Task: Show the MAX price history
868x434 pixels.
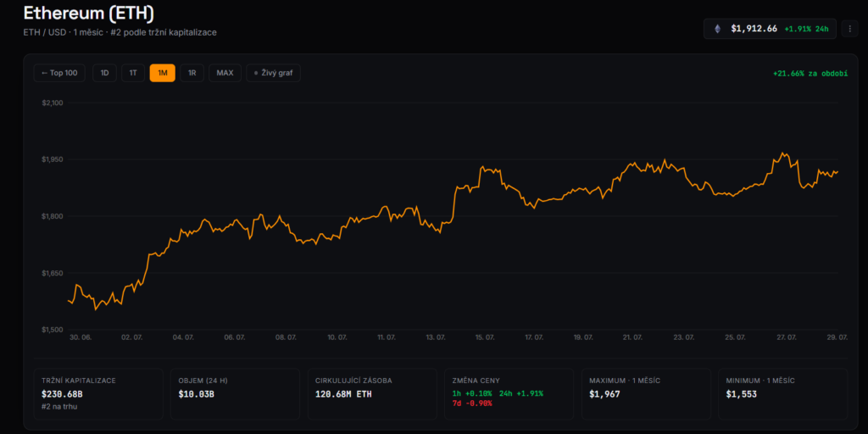Action: (225, 73)
